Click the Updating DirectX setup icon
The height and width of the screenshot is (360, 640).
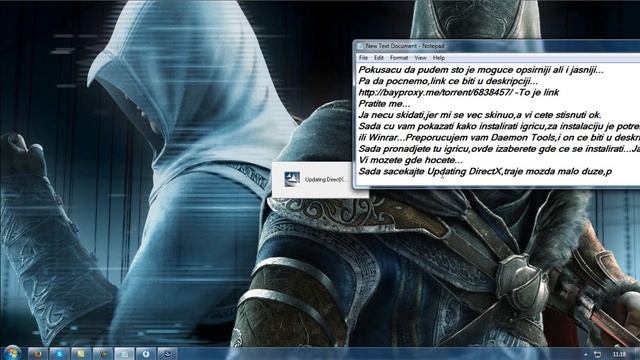click(x=292, y=179)
